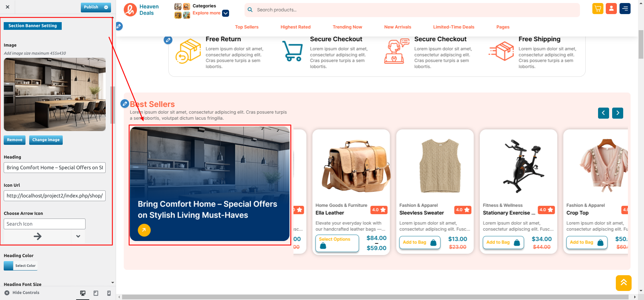Click the Remove image button
The image size is (644, 300).
15,140
